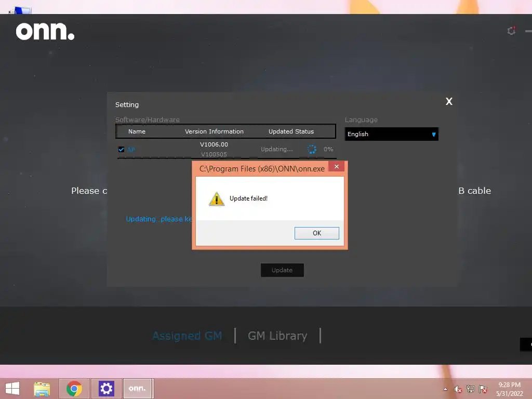
Task: Click the V100505 version text
Action: coord(214,154)
